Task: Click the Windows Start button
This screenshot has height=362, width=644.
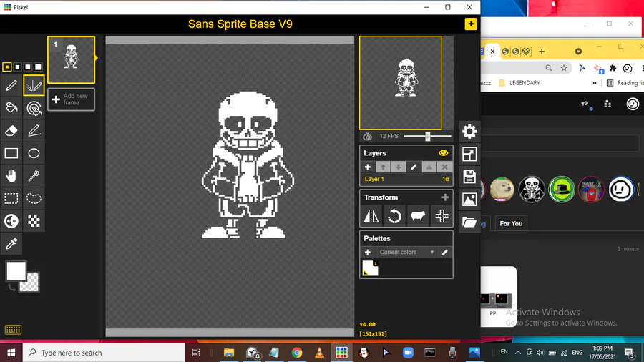Action: (x=11, y=353)
